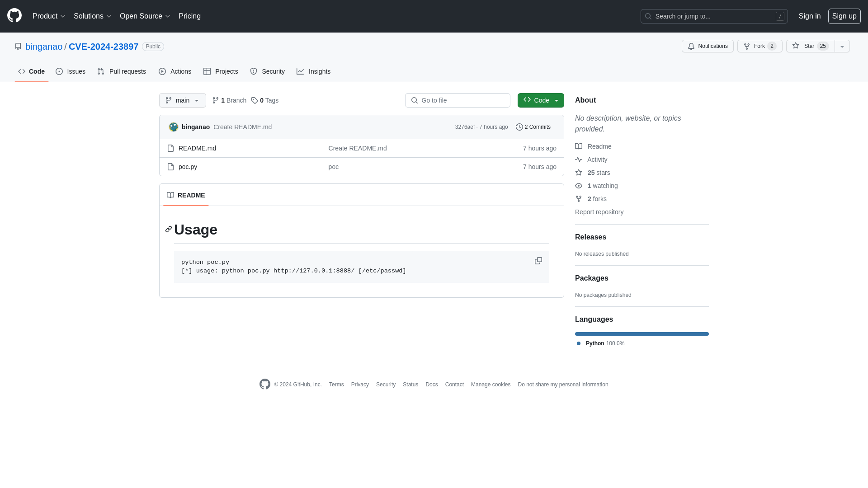Click the footer GitHub logo
Screen dimensions: 868x488
coord(265,384)
